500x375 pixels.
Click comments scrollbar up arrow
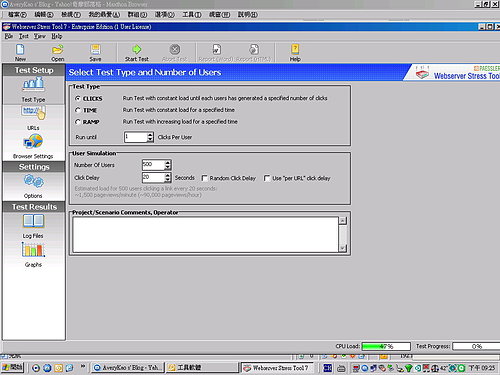343,221
